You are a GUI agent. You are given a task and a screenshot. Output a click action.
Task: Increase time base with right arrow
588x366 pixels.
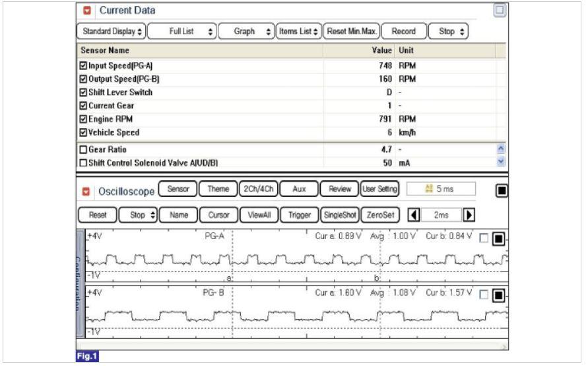coord(469,215)
